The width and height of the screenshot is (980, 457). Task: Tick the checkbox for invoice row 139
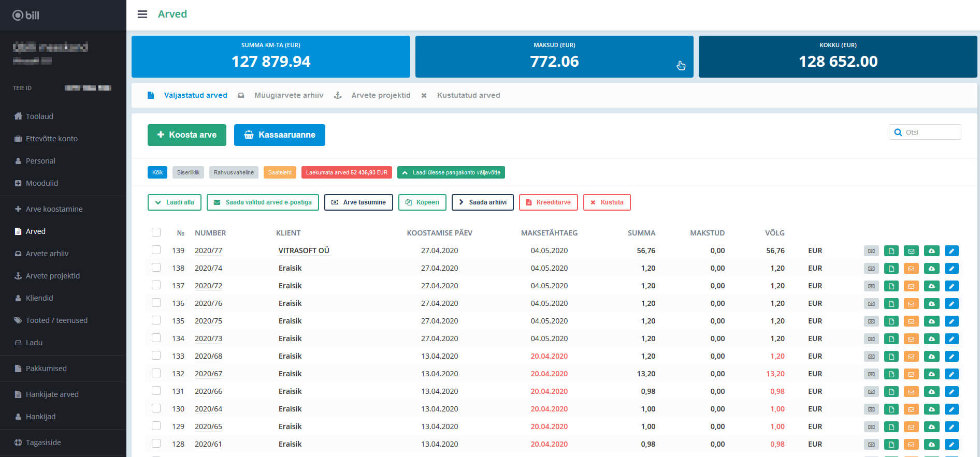click(156, 250)
